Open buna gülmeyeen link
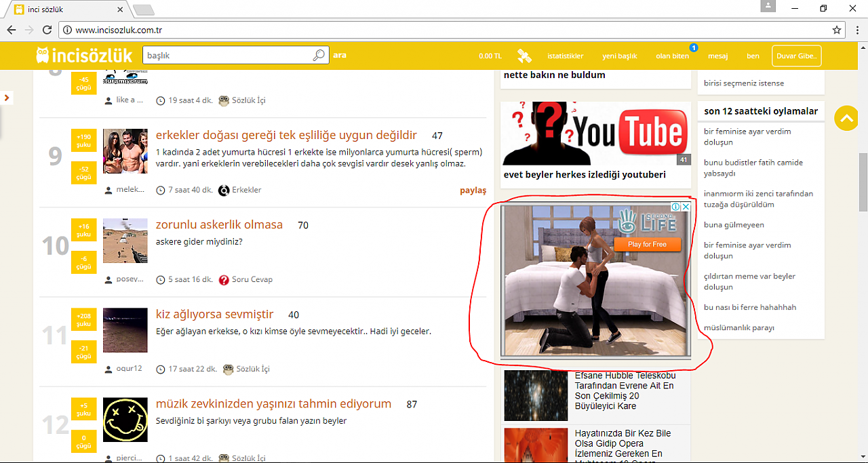 734,225
